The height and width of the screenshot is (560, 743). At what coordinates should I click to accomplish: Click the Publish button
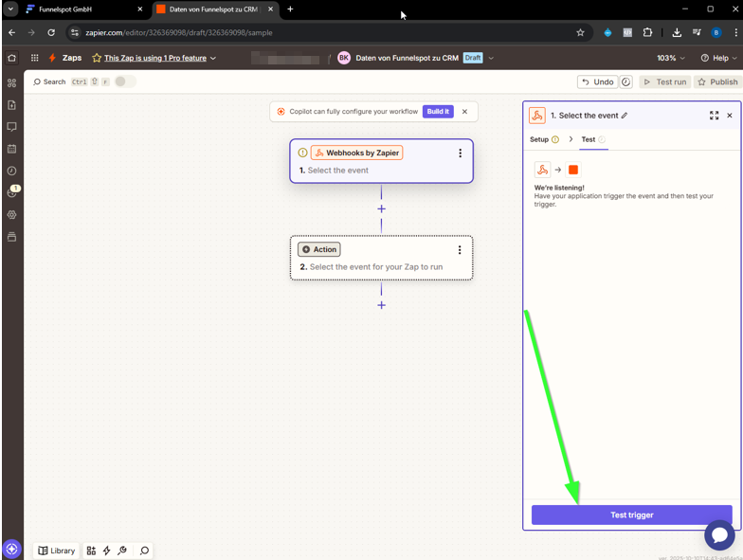tap(718, 81)
